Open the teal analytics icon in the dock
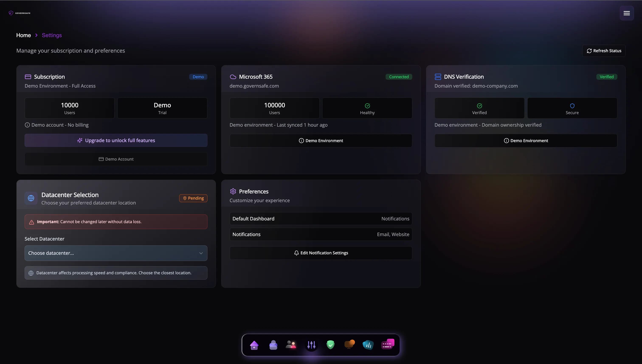Viewport: 642px width, 364px height. 368,345
